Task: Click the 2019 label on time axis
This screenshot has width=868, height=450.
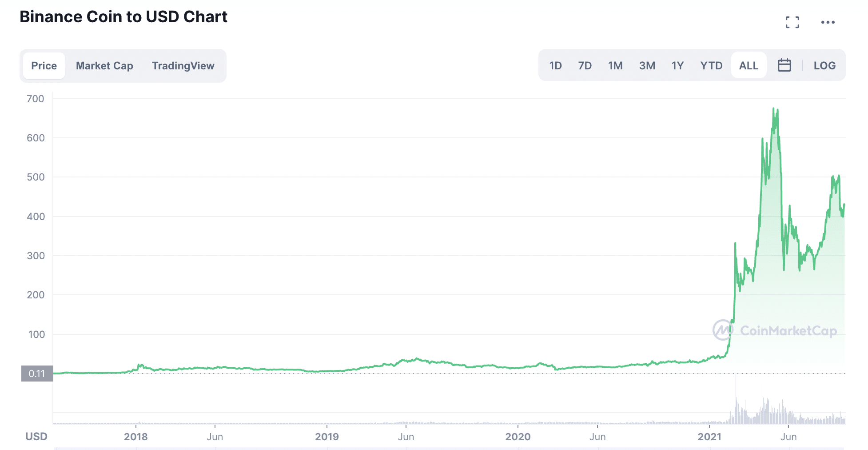Action: 327,437
